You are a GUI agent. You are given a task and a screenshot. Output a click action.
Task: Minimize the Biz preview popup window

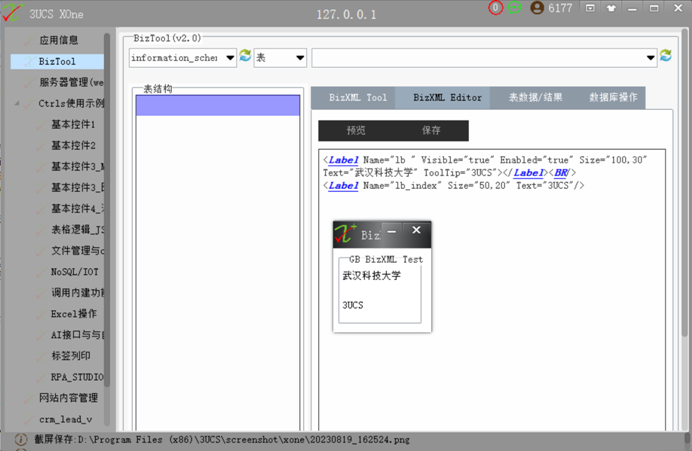point(391,230)
